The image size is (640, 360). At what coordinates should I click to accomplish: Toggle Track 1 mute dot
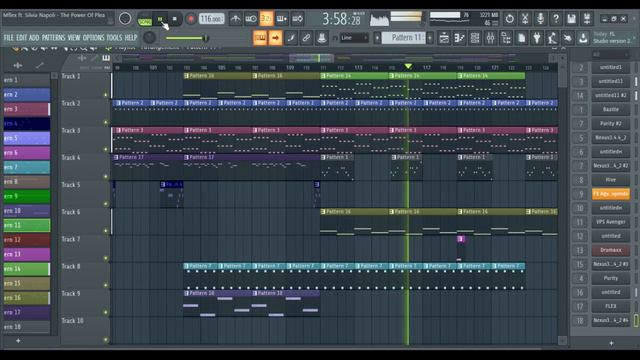point(106,95)
